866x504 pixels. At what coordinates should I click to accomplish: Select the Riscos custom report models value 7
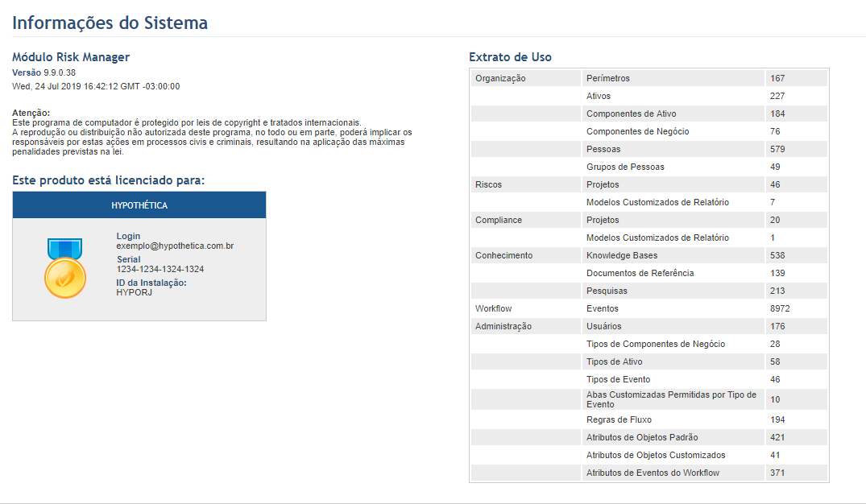coord(773,202)
